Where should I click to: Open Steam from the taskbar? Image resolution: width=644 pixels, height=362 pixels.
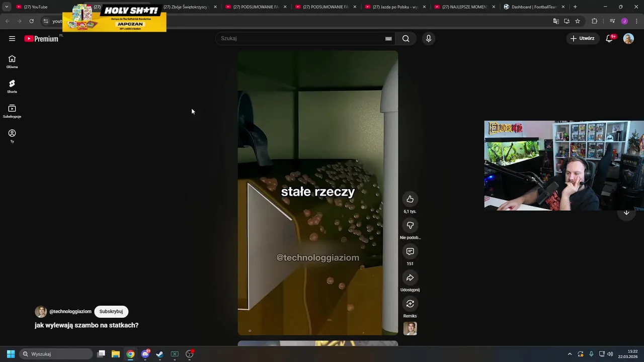coord(159,354)
